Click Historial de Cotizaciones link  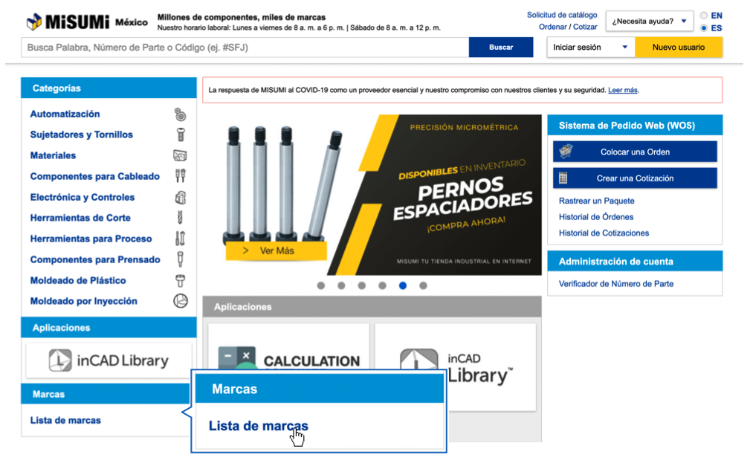pyautogui.click(x=604, y=233)
